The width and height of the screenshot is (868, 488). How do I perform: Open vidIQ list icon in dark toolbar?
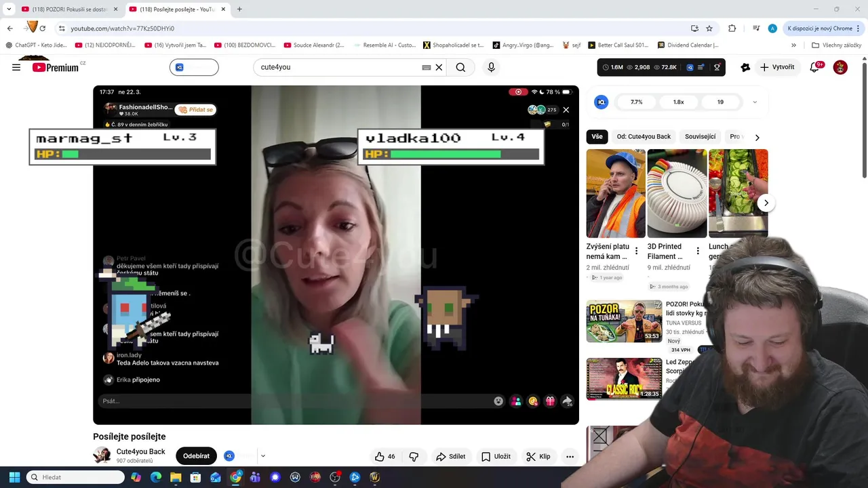click(x=701, y=67)
